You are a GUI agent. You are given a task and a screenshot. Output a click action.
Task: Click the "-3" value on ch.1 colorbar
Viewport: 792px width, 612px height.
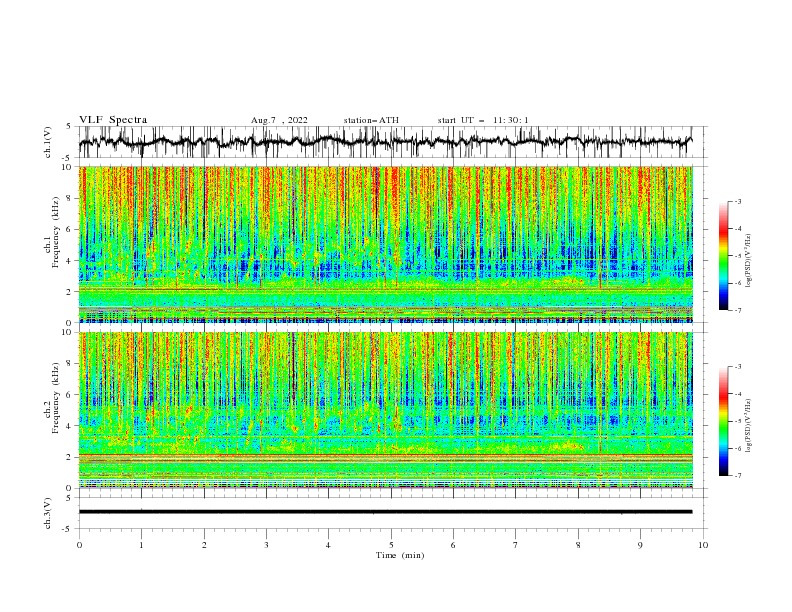coord(737,201)
